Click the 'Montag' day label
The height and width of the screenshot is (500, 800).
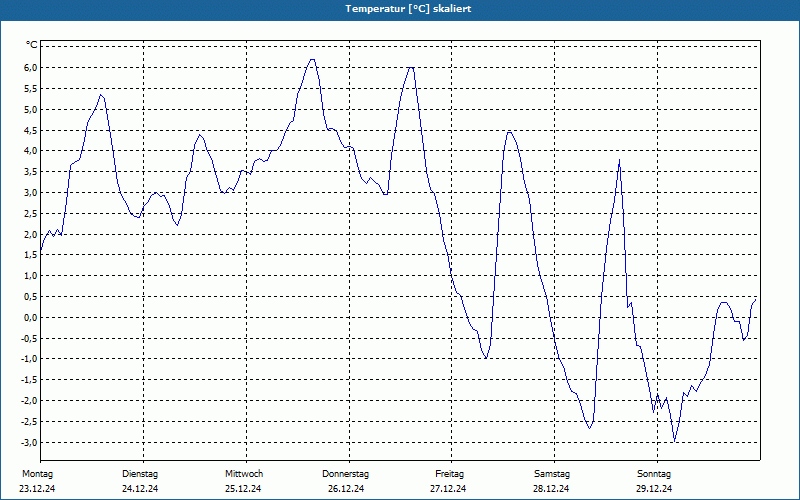[37, 474]
